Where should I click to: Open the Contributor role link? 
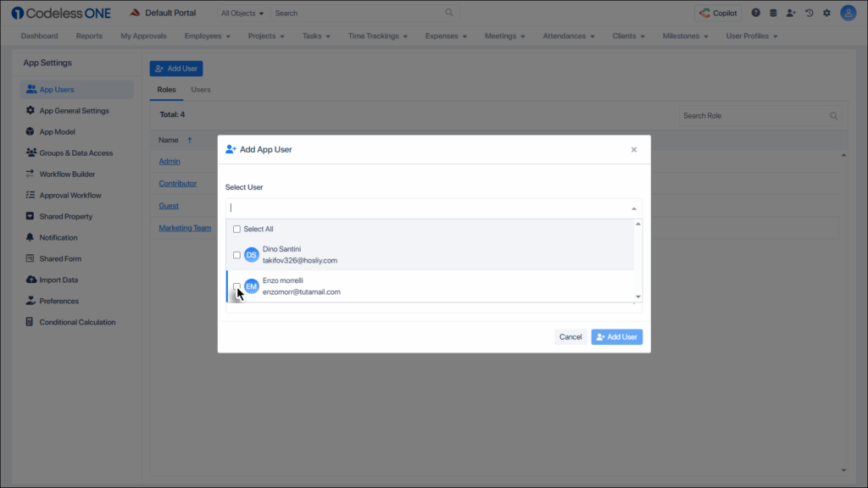pyautogui.click(x=178, y=184)
